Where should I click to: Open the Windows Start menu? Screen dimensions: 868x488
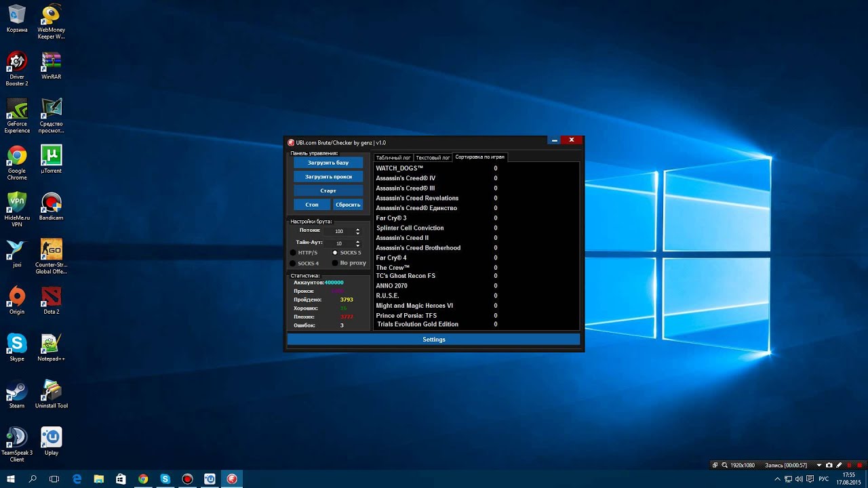coord(11,479)
